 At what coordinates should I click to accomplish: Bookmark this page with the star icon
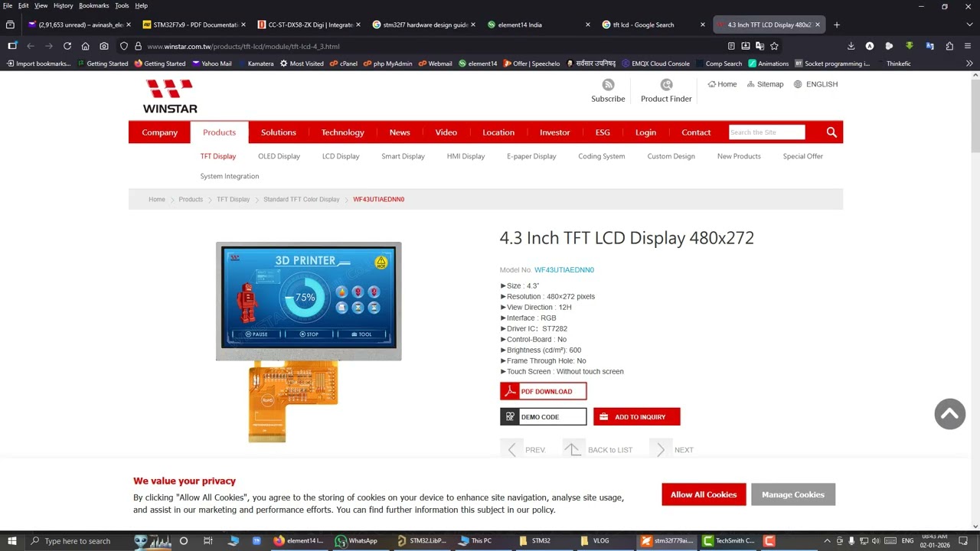(774, 46)
